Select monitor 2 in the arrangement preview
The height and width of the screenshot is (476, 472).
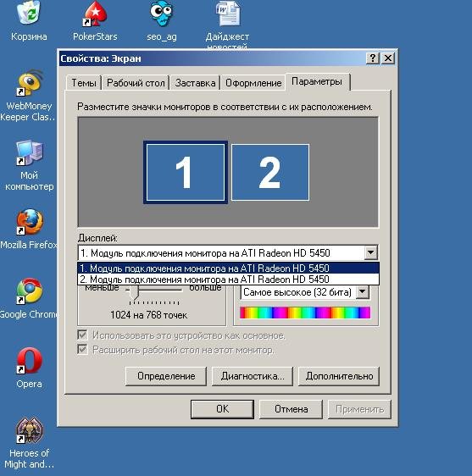pyautogui.click(x=270, y=172)
